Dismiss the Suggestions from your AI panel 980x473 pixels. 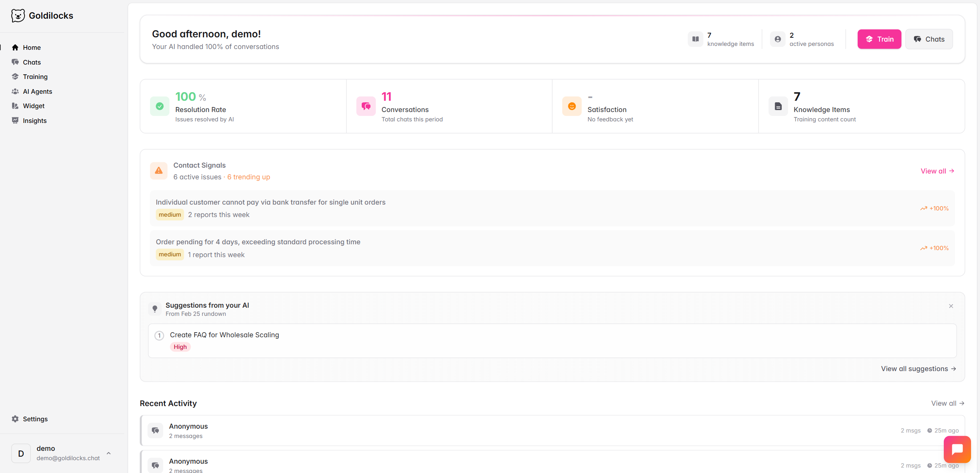(951, 306)
